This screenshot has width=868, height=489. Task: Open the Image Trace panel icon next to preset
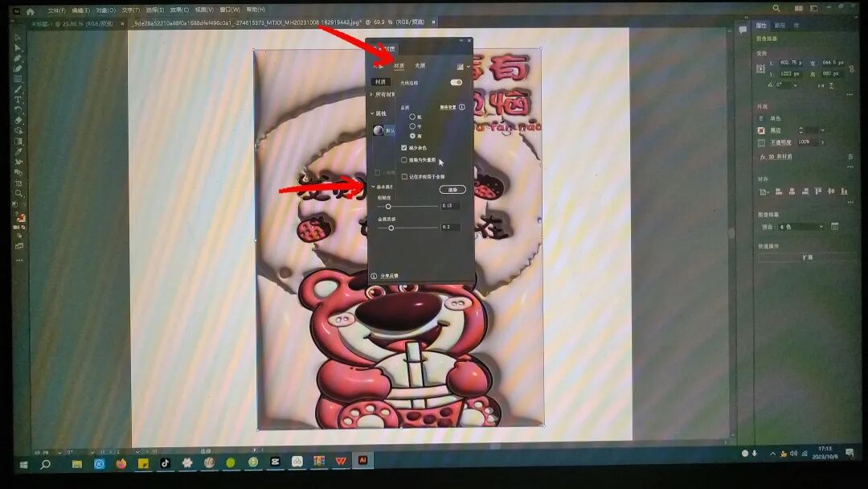(835, 227)
